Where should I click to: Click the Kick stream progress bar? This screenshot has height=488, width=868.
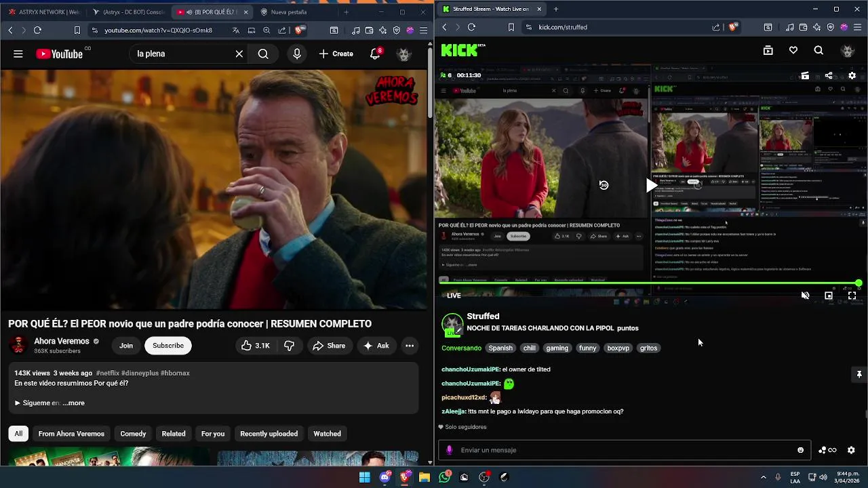click(650, 283)
